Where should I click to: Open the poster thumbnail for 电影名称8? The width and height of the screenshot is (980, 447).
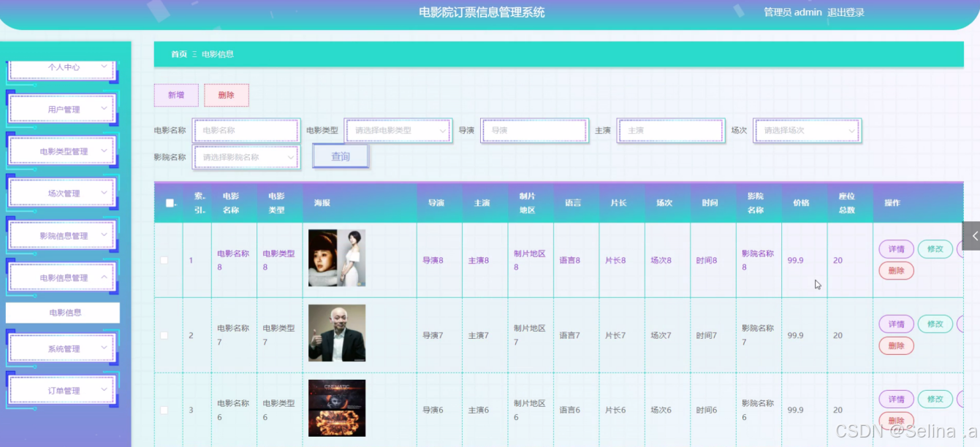point(337,258)
